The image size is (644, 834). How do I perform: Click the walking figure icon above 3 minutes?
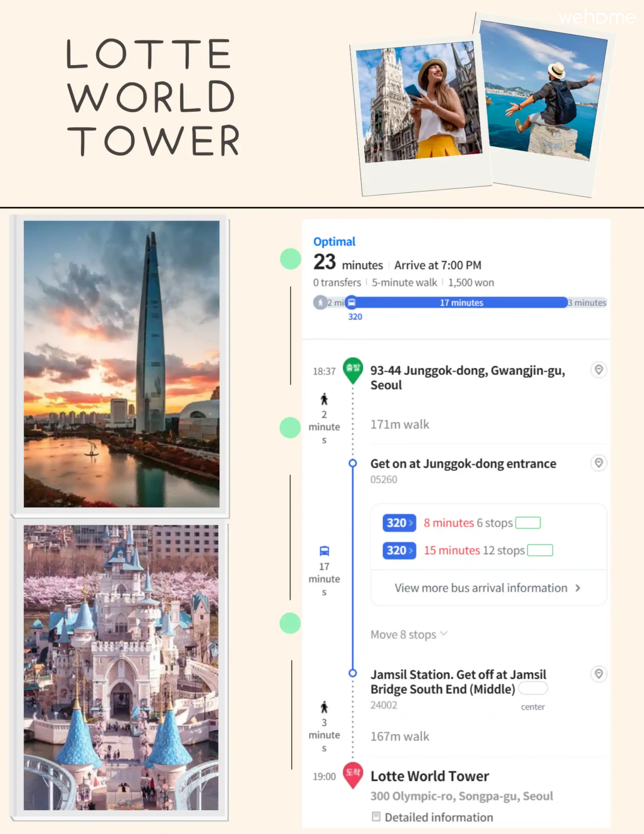tap(324, 707)
